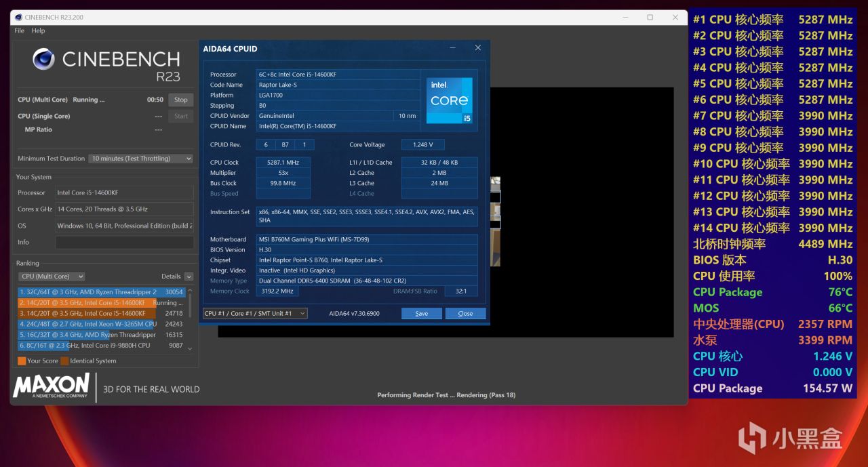Click the Info input field in Cinebench

pos(124,242)
